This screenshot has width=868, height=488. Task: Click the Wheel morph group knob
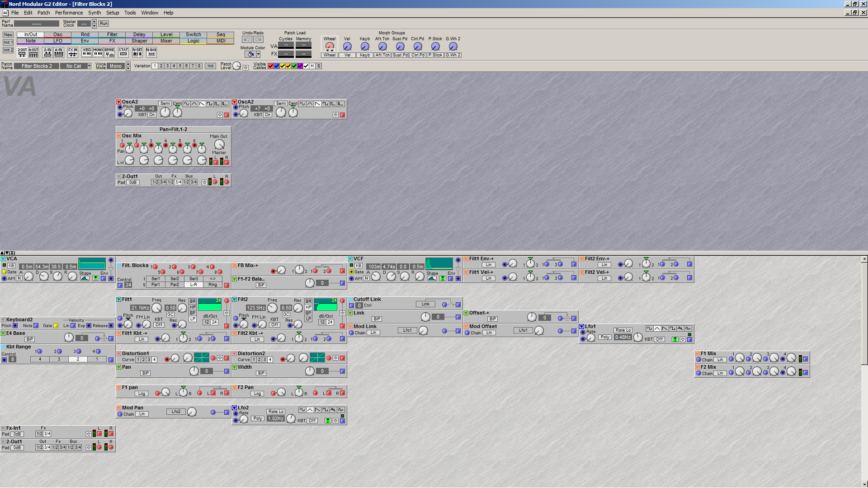click(330, 46)
